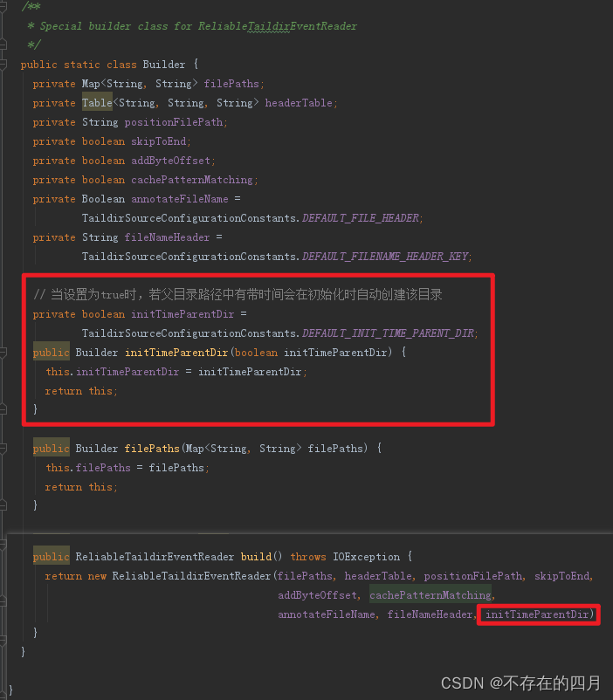Click the 'throws' keyword

(308, 557)
